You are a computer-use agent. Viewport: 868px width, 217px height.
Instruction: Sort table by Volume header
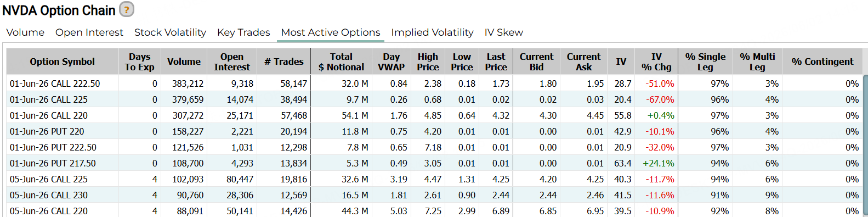pos(184,62)
